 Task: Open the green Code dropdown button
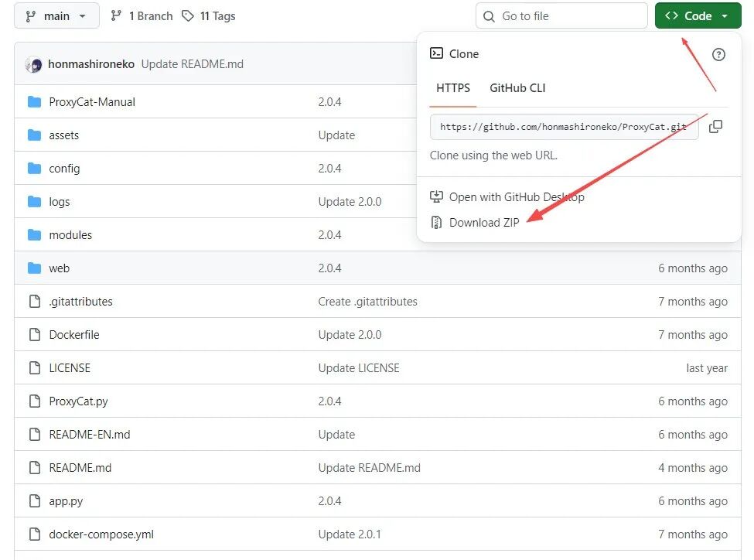pos(698,16)
